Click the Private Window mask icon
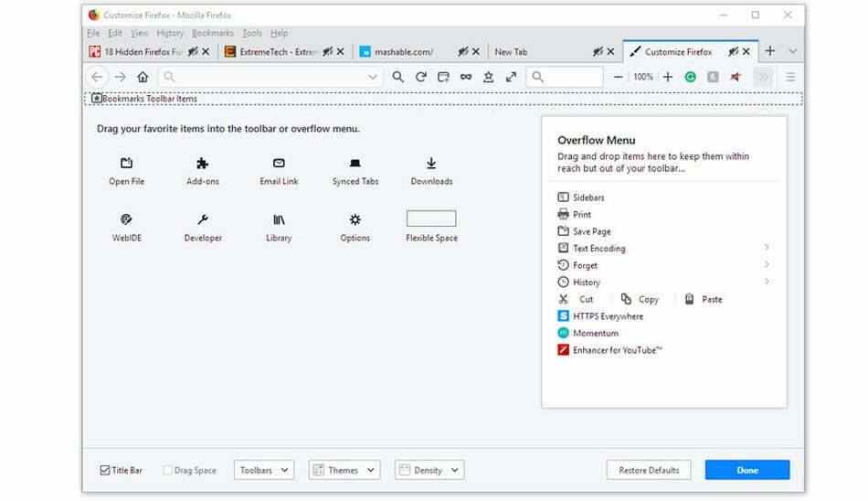This screenshot has width=868, height=501. (466, 77)
